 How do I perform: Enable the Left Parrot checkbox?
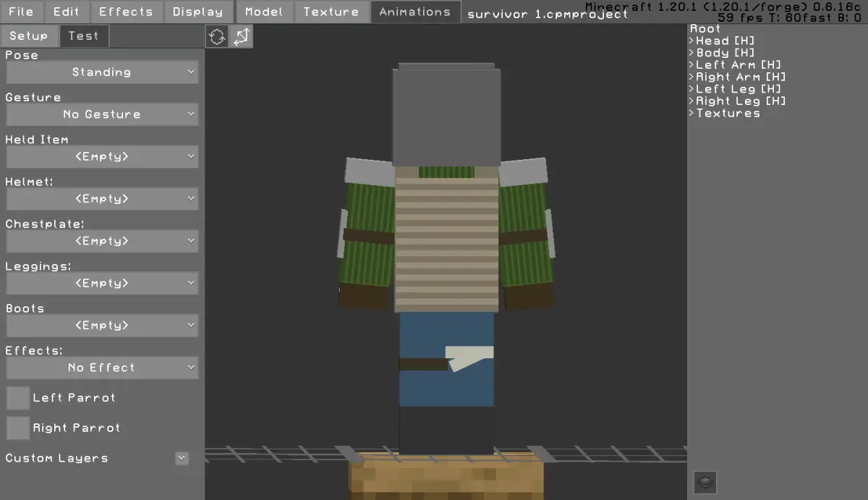(18, 398)
